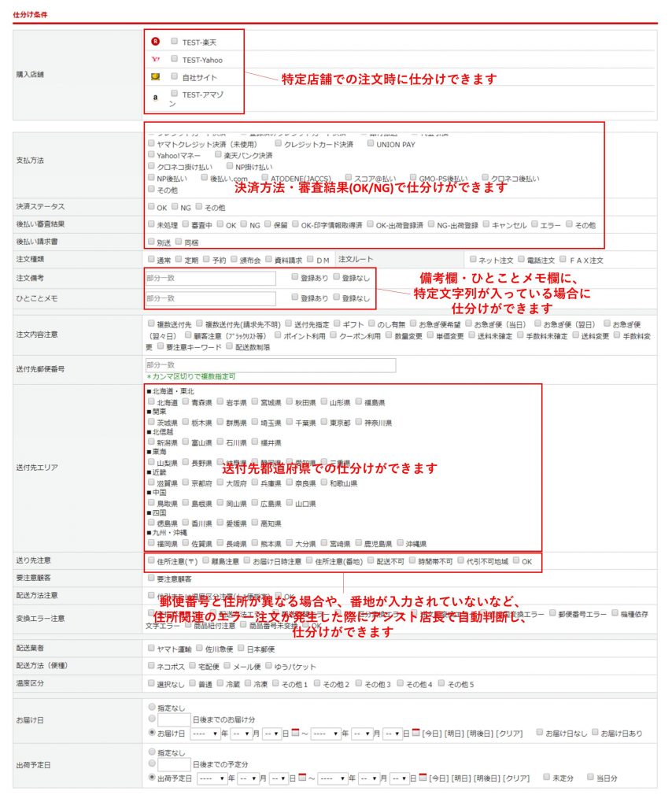The width and height of the screenshot is (672, 806).
Task: Check the TEST-楽天 store checkbox
Action: [x=174, y=41]
